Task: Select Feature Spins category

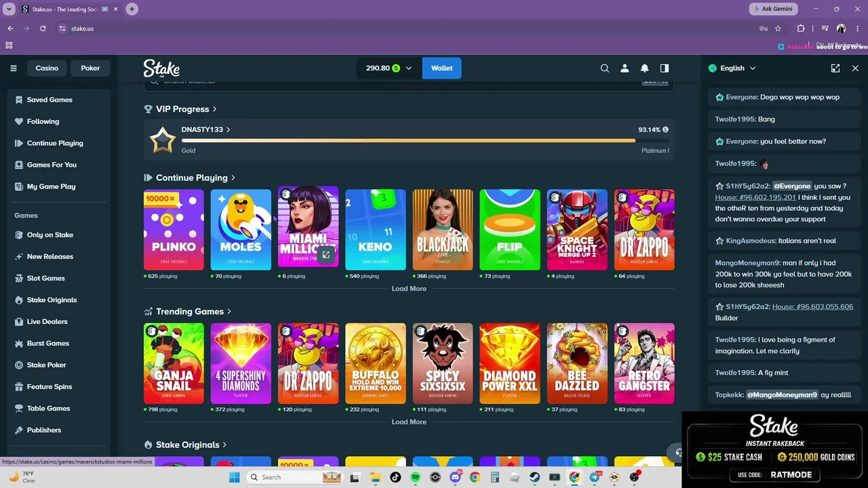Action: [49, 386]
